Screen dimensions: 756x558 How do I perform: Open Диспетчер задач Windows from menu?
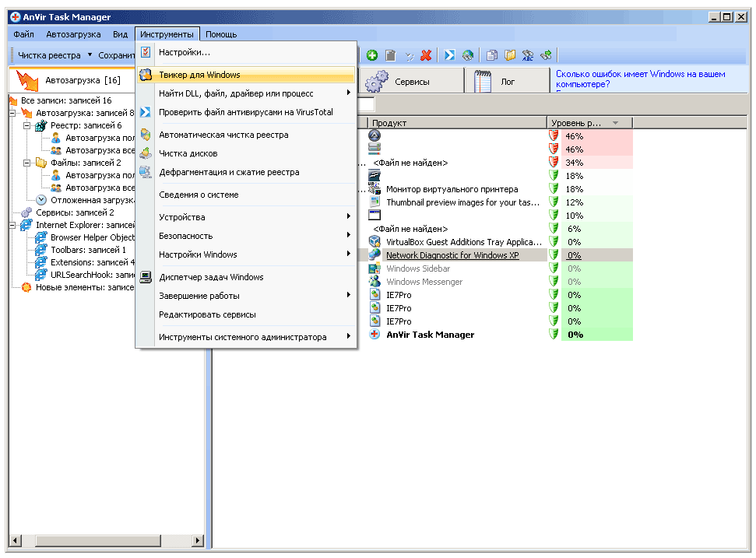coord(211,277)
